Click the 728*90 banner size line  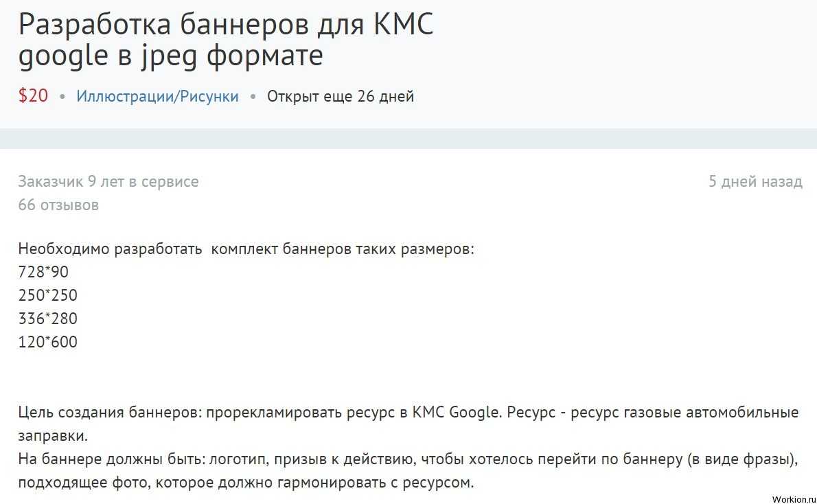43,272
